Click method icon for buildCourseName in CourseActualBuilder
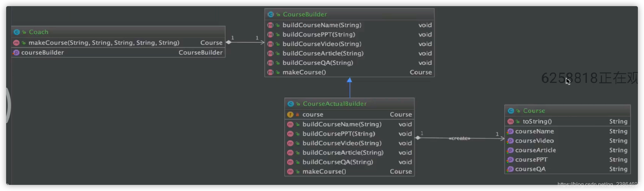The height and width of the screenshot is (191, 644). pos(290,124)
